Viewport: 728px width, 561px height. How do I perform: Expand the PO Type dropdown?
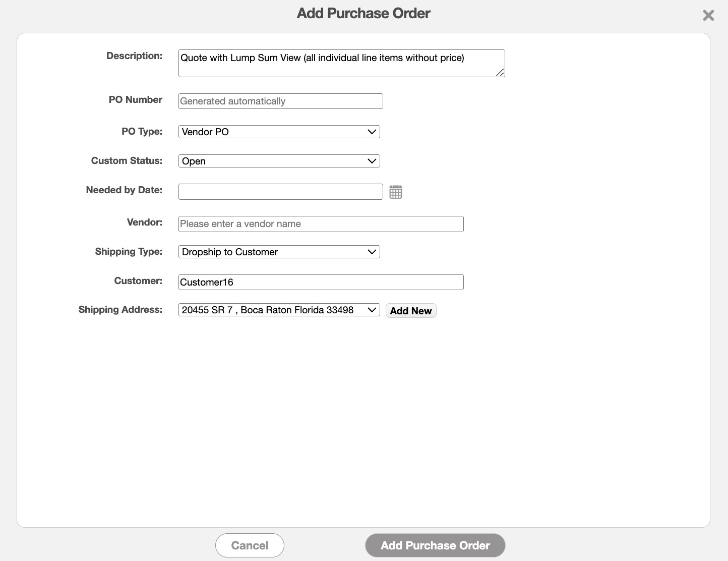pyautogui.click(x=279, y=132)
